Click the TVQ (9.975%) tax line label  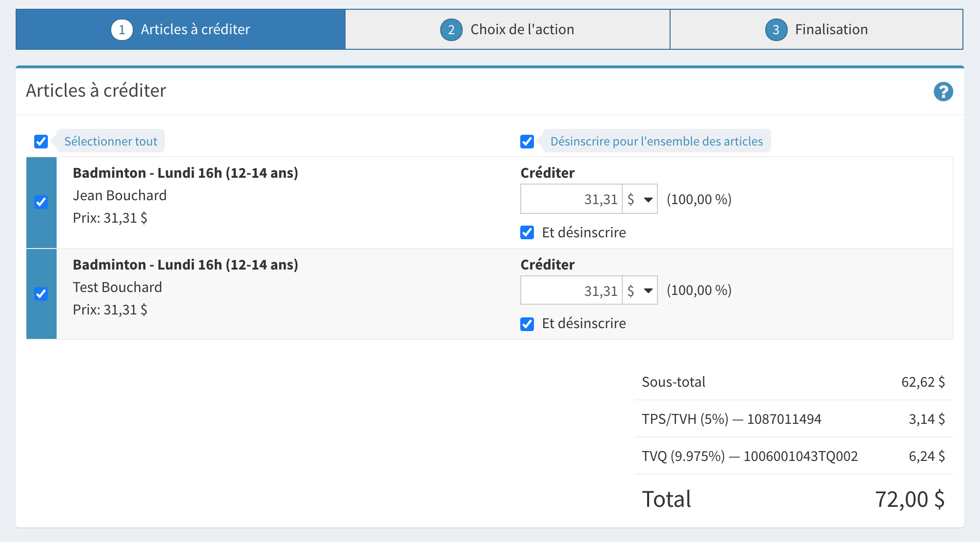[750, 456]
